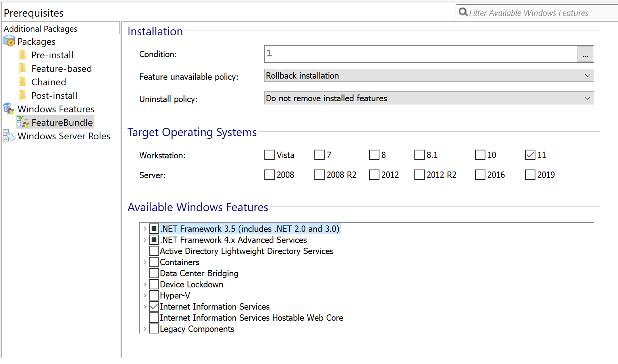Click the Chained folder icon
618x364 pixels.
(23, 82)
